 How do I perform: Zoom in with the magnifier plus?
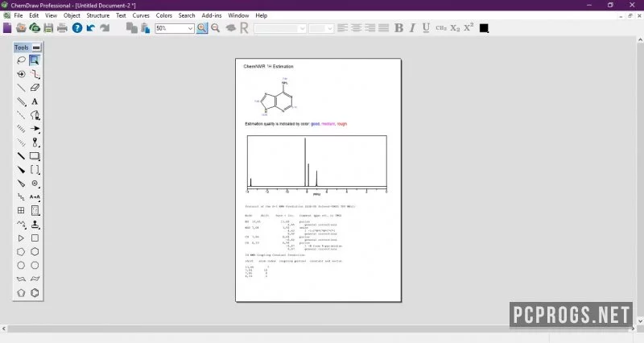(202, 28)
